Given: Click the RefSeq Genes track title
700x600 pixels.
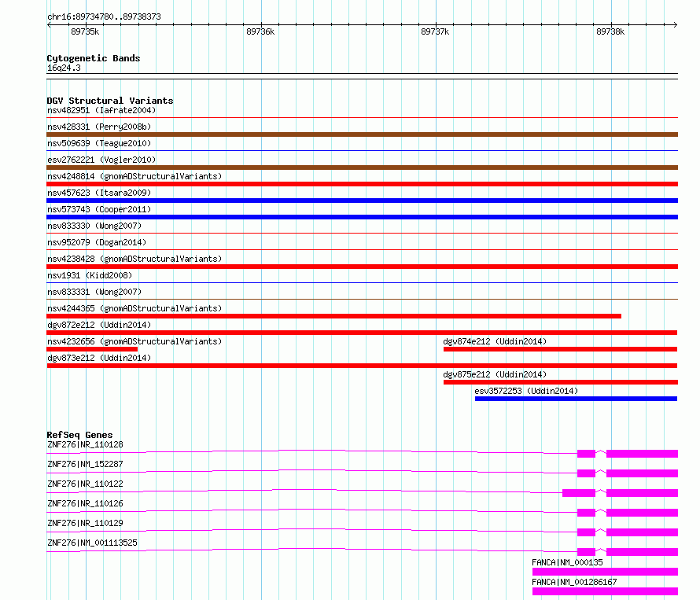Looking at the screenshot, I should click(79, 435).
